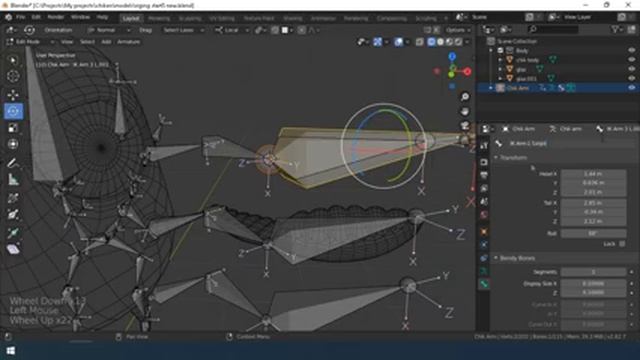
Task: Open the Window menu
Action: coord(80,17)
